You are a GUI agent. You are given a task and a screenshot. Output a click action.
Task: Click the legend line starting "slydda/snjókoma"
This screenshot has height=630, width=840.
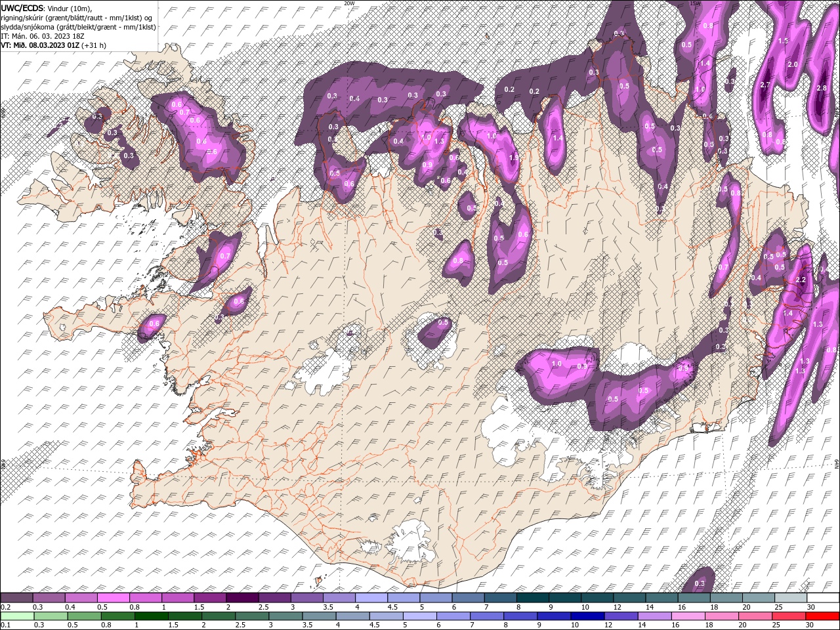coord(78,27)
